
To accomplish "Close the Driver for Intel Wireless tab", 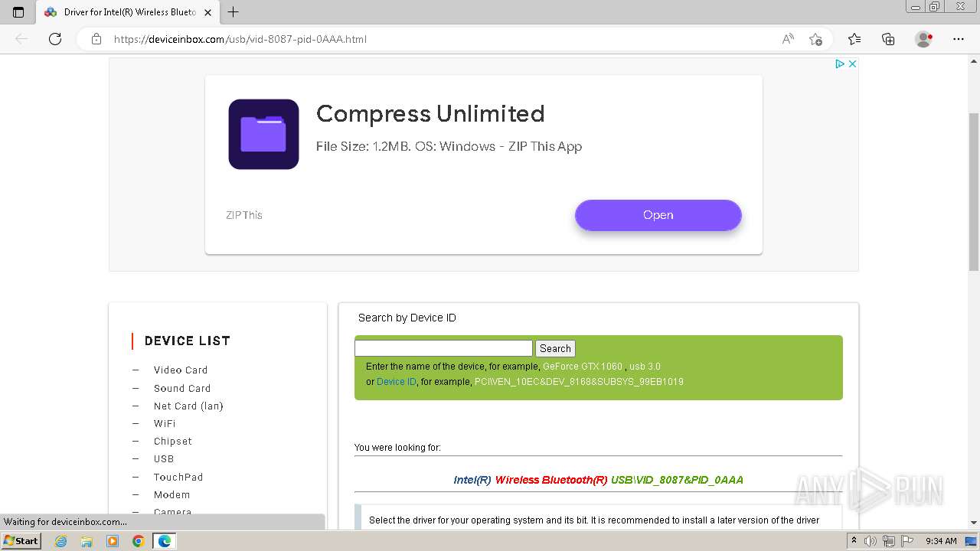I will pos(207,12).
